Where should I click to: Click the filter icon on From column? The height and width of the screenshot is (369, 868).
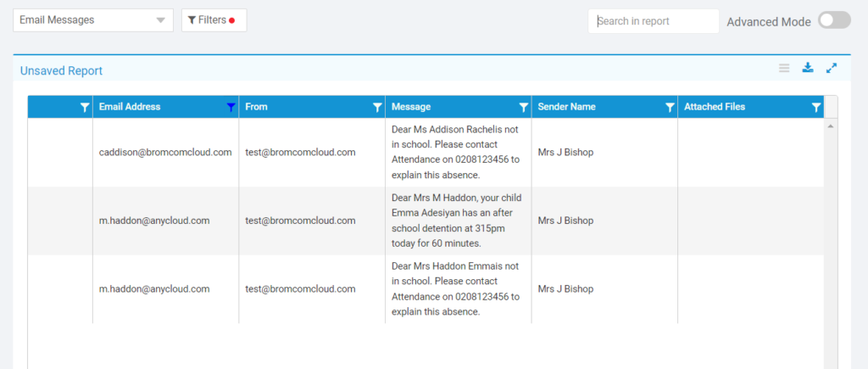pyautogui.click(x=377, y=108)
